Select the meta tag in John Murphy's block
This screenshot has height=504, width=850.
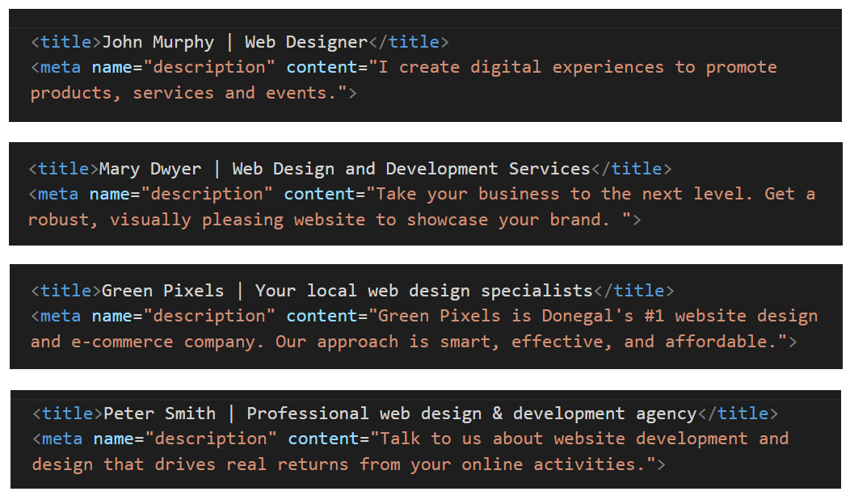click(x=57, y=66)
